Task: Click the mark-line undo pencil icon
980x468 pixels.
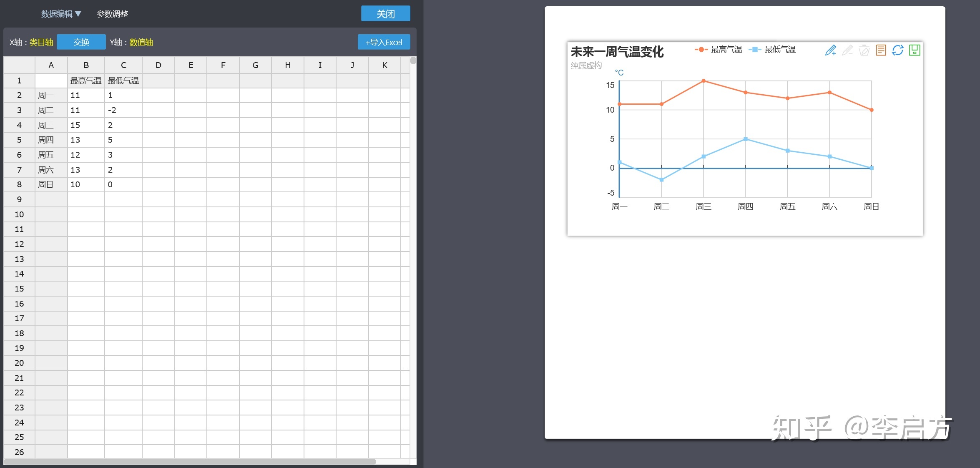Action: (x=847, y=50)
